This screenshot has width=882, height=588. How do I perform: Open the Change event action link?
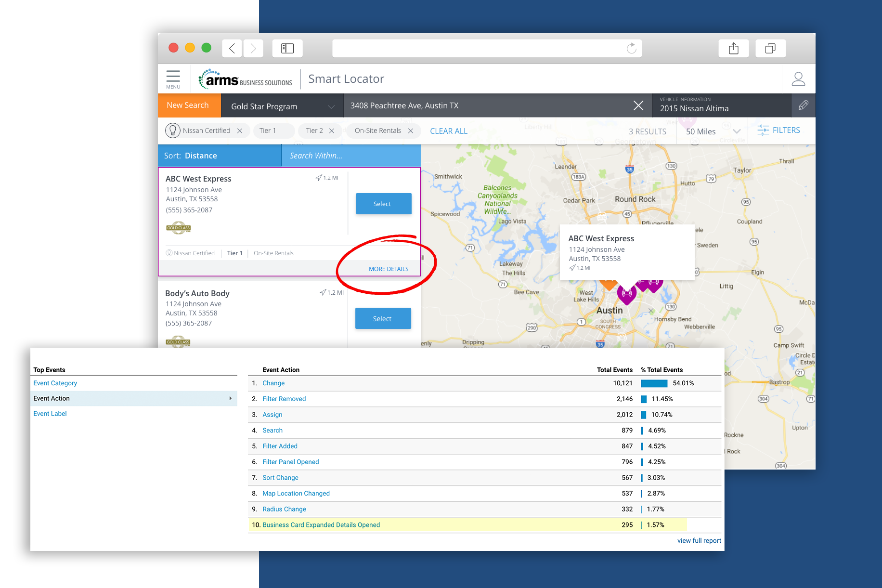[x=273, y=383]
